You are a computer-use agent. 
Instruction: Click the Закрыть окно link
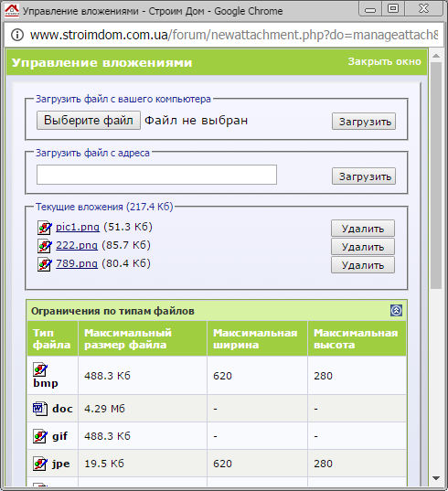click(x=384, y=61)
